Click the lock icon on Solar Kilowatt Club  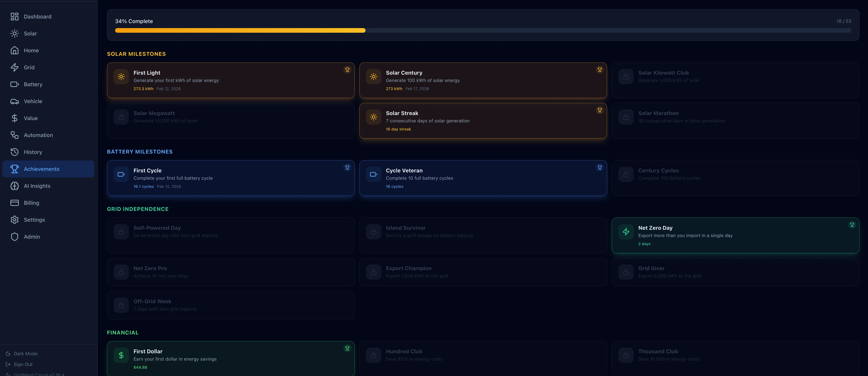click(626, 77)
